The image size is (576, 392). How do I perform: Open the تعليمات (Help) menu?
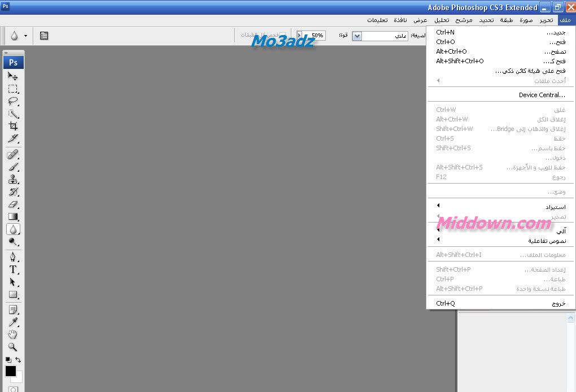(x=377, y=20)
